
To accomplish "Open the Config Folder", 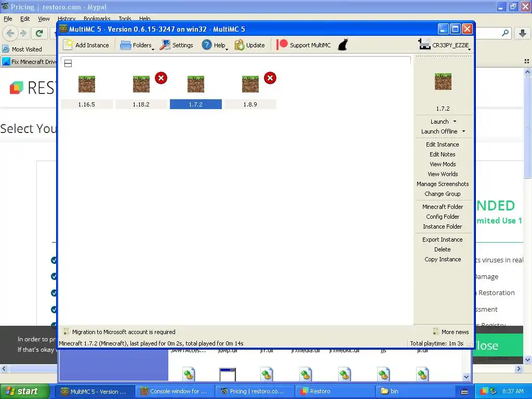I will 443,216.
